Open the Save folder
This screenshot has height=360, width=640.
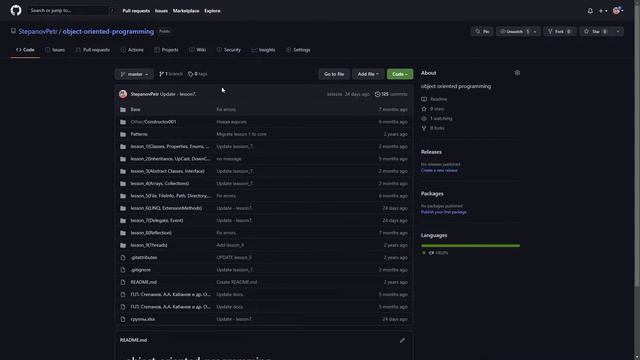(135, 110)
